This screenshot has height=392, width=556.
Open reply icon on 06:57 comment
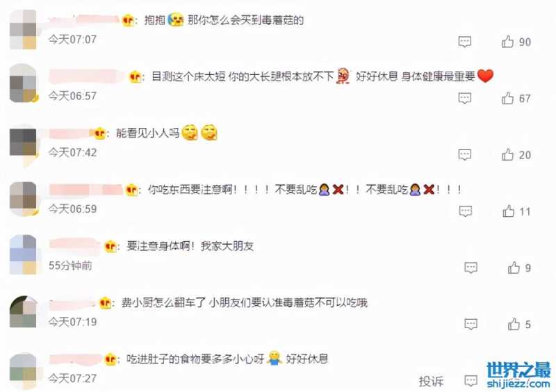(x=464, y=98)
